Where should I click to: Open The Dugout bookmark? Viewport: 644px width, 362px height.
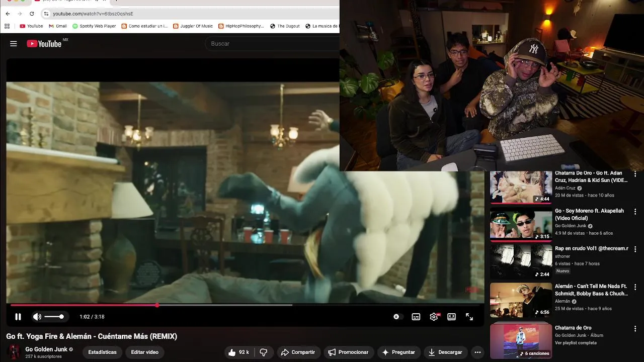(x=285, y=26)
